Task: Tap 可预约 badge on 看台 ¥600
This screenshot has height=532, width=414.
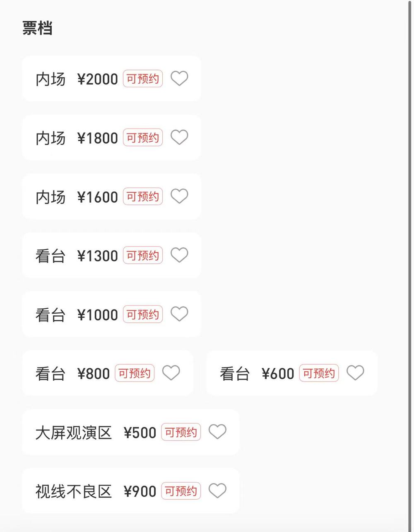Action: tap(319, 373)
